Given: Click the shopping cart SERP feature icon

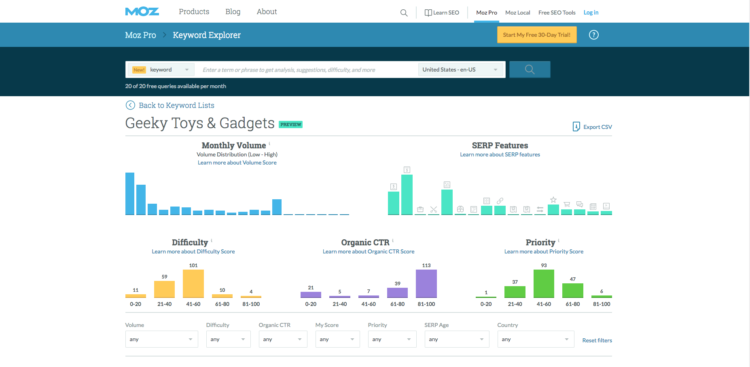Looking at the screenshot, I should (566, 204).
